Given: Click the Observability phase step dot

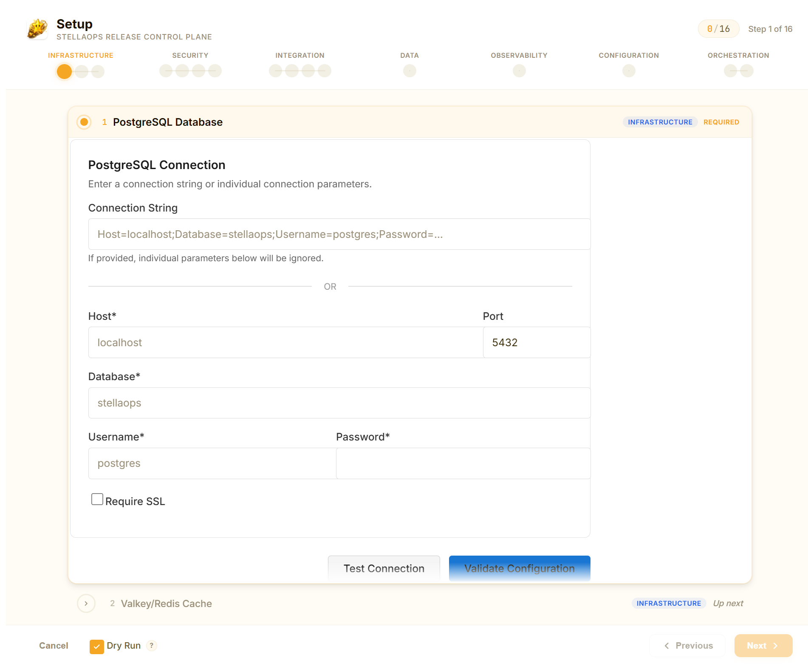Looking at the screenshot, I should coord(519,71).
